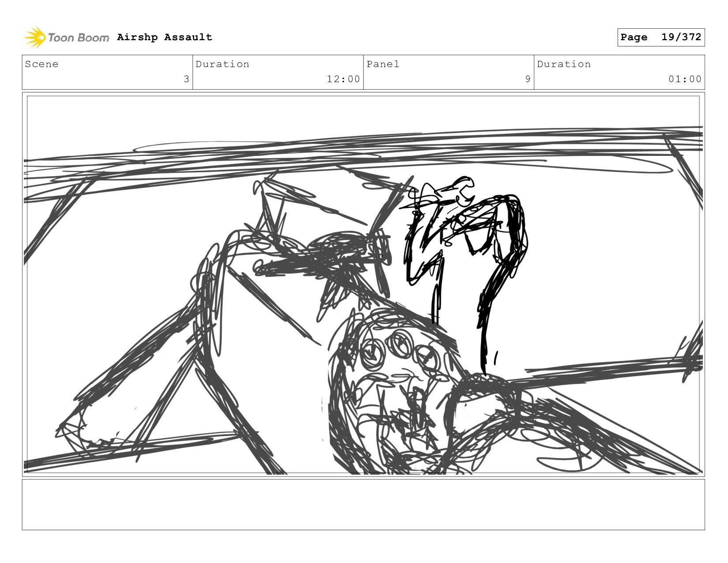Click the panel duration value '01:00'

click(685, 79)
